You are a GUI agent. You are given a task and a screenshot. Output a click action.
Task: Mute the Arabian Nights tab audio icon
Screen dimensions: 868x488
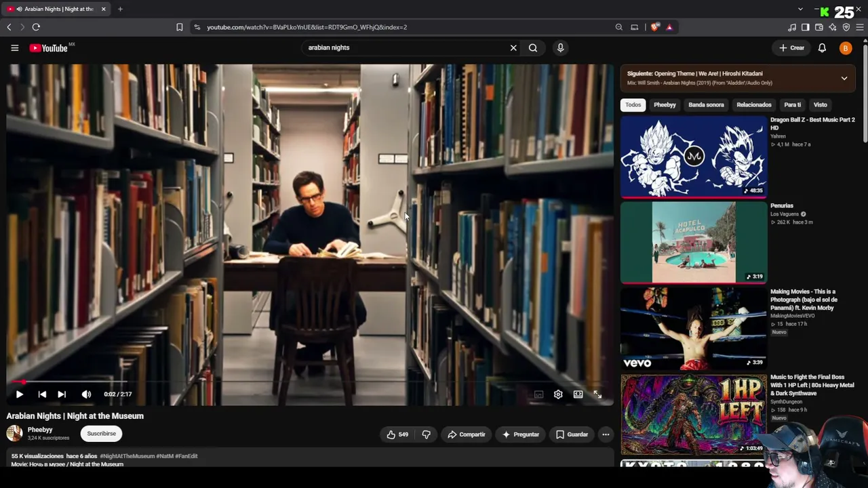(x=18, y=9)
